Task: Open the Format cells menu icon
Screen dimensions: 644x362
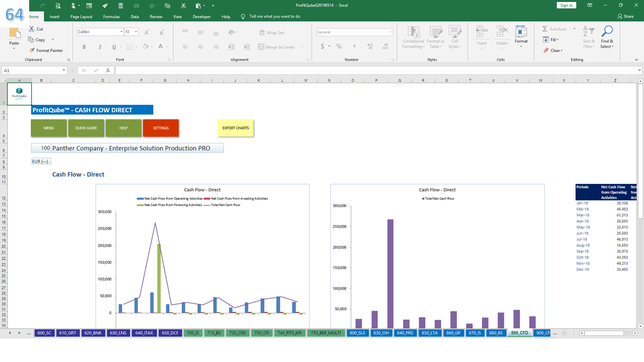Action: [521, 32]
